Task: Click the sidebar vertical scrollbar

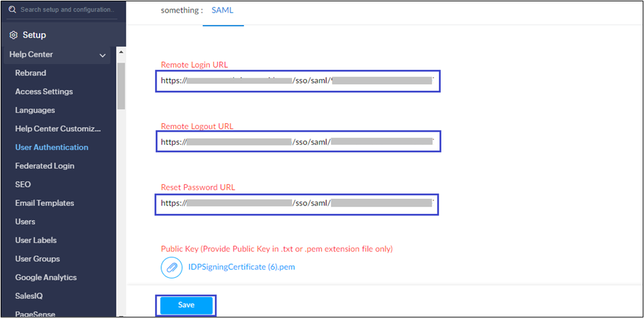Action: click(120, 86)
